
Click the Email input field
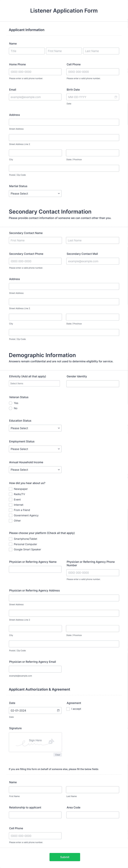(35, 97)
